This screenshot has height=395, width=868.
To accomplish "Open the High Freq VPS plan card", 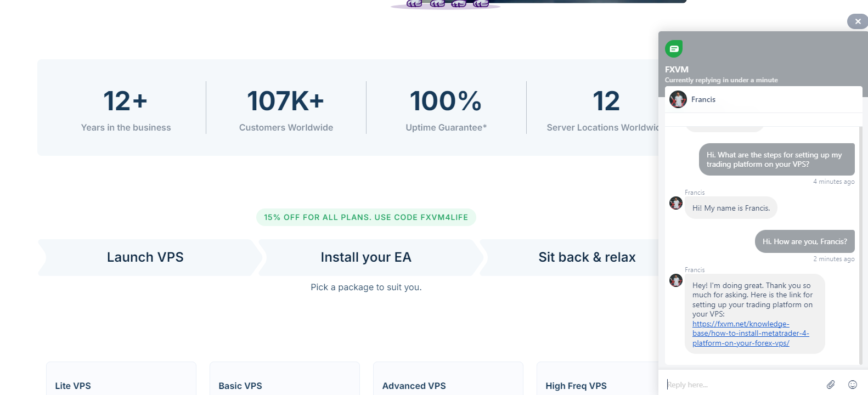I will click(x=598, y=379).
